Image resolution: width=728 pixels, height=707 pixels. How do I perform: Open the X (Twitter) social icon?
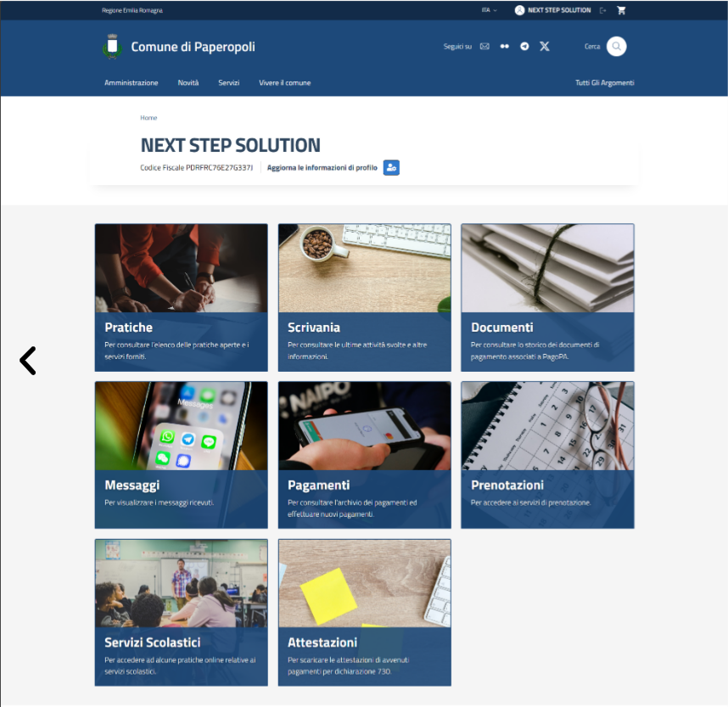545,47
